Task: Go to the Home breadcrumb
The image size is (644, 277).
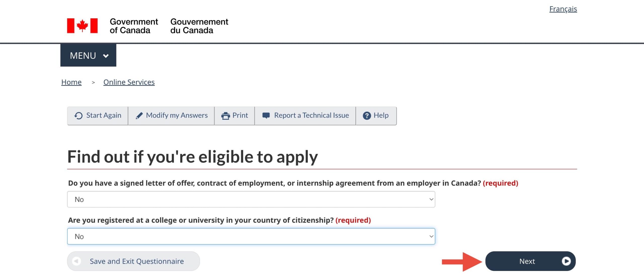Action: pyautogui.click(x=71, y=82)
